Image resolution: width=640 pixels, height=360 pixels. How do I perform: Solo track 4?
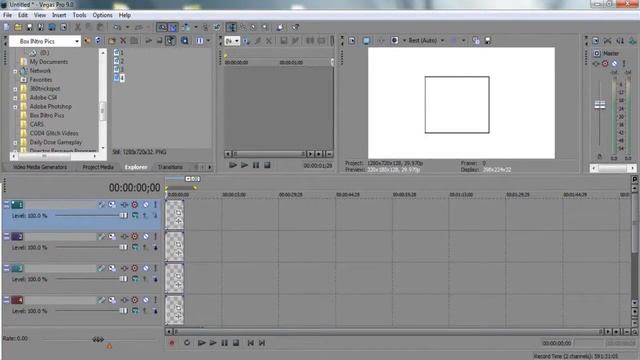[x=156, y=300]
